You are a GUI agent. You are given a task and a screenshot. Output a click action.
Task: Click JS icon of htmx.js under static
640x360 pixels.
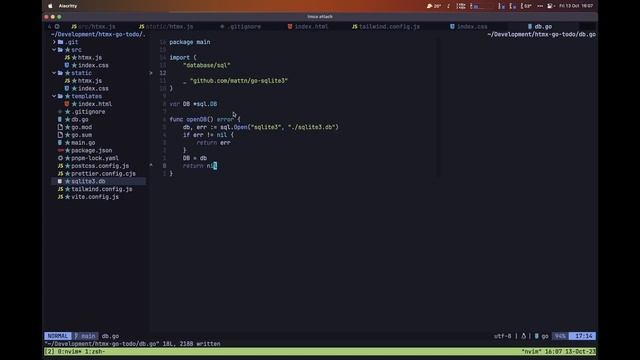click(67, 81)
